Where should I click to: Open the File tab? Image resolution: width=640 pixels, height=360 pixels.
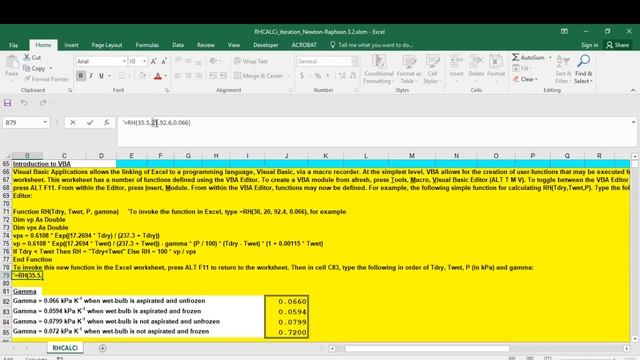[13, 45]
